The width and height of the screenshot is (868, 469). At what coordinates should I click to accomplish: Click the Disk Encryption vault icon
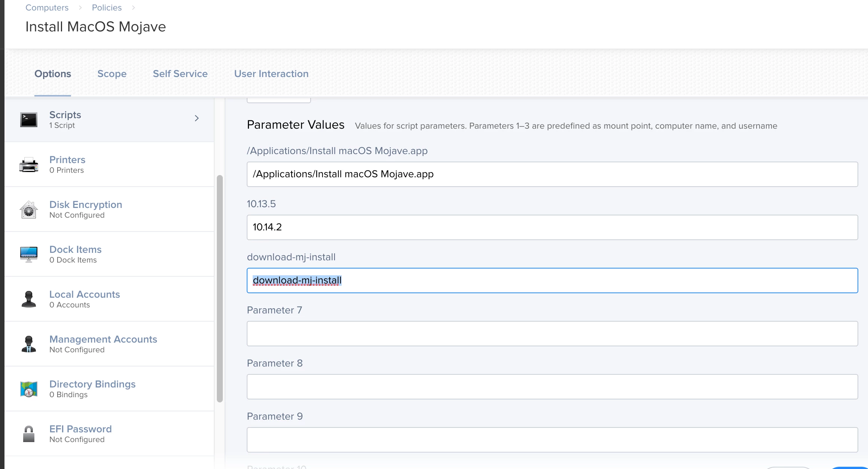pos(29,209)
